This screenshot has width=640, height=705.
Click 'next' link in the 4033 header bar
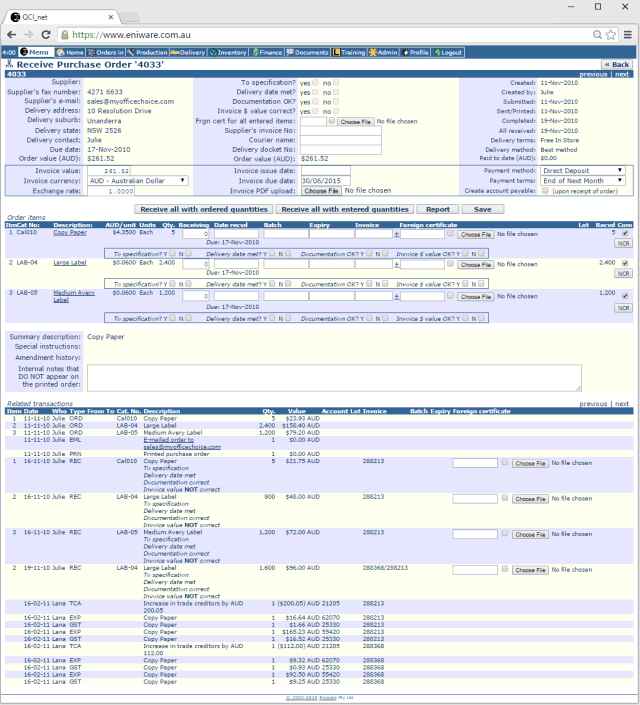pos(622,74)
